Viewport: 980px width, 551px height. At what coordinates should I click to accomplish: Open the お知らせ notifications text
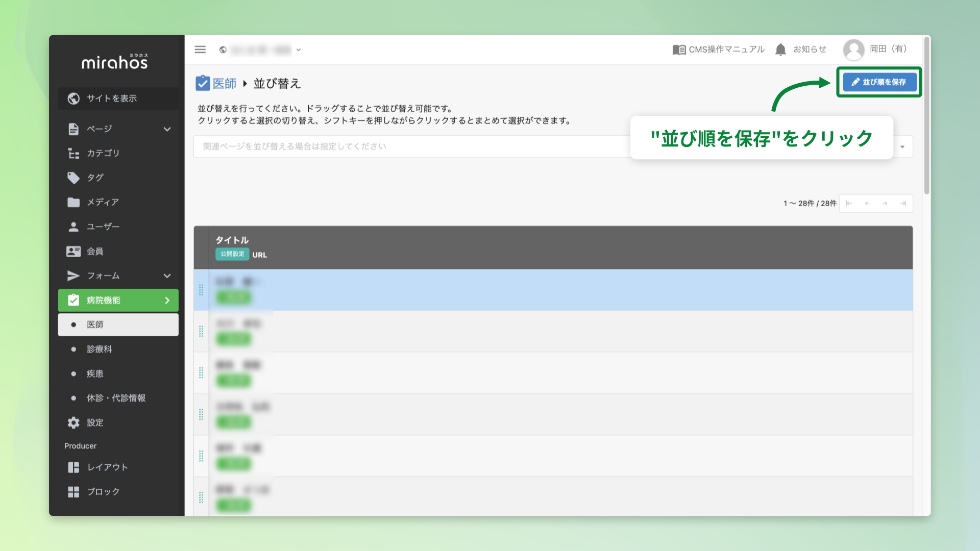810,49
